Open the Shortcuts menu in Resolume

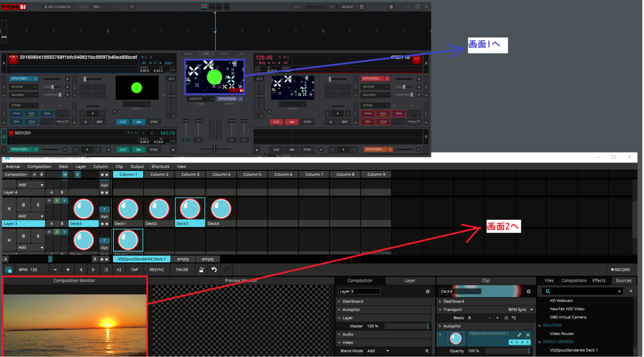[x=160, y=167]
